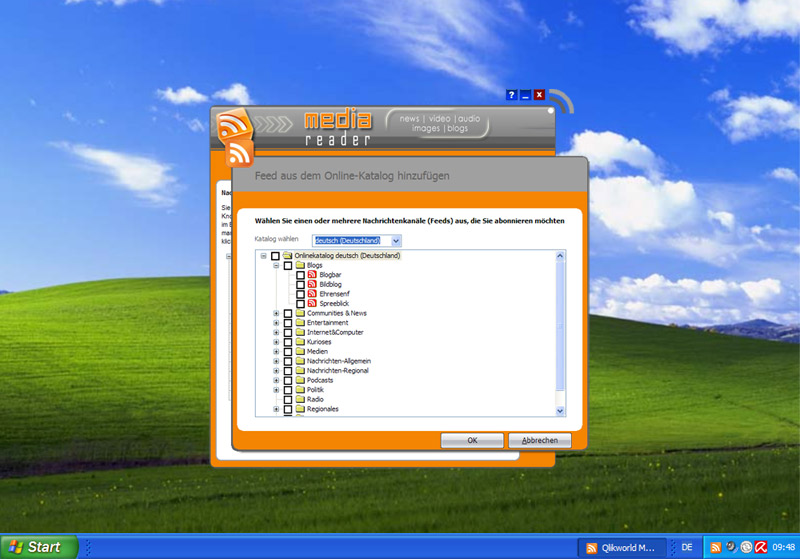Tick the Kurioses checkbox
The image size is (800, 559).
(x=288, y=342)
